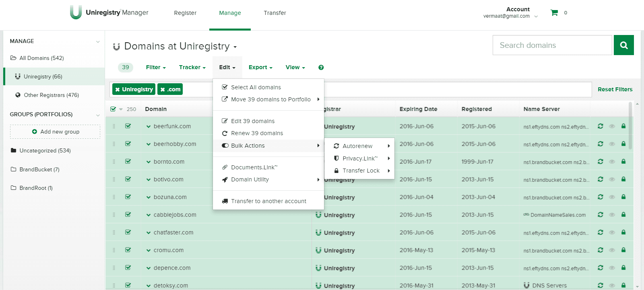Image resolution: width=644 pixels, height=290 pixels.
Task: Open the Autorenew submenu
Action: 359,146
